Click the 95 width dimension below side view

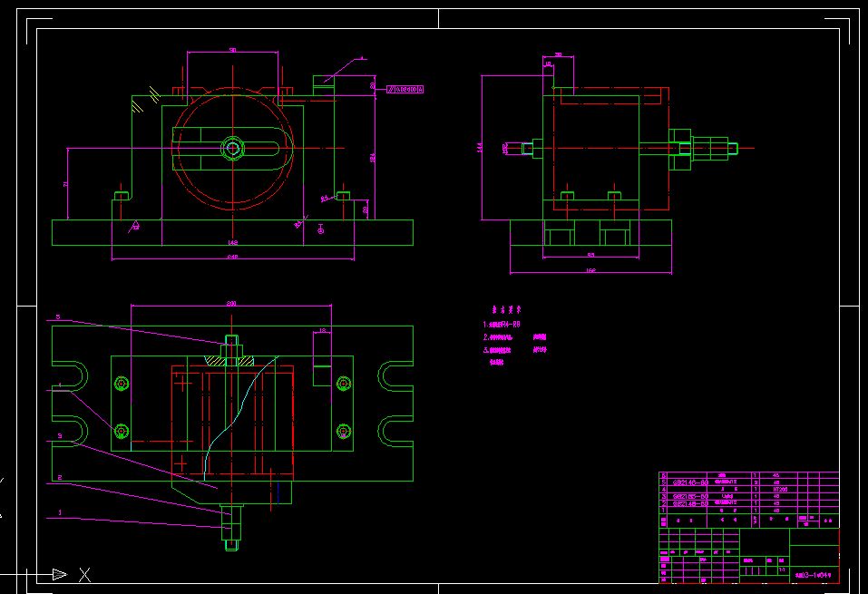point(590,255)
